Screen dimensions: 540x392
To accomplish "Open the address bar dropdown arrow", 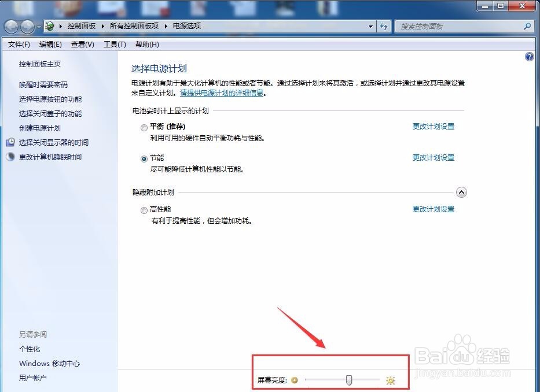I will (x=371, y=26).
